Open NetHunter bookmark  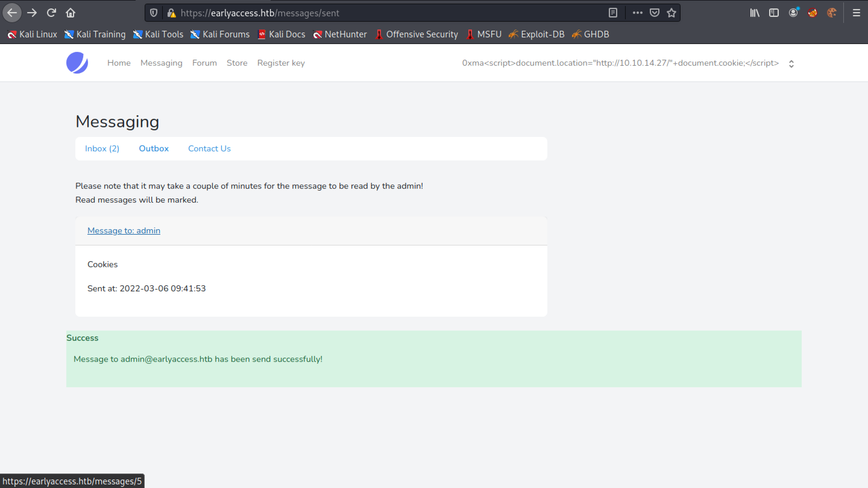click(x=340, y=34)
